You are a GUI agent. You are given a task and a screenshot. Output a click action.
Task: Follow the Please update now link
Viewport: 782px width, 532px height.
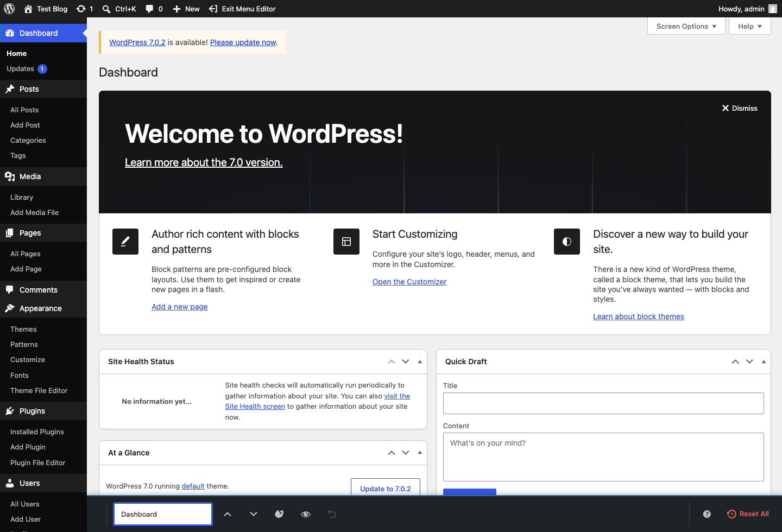243,42
